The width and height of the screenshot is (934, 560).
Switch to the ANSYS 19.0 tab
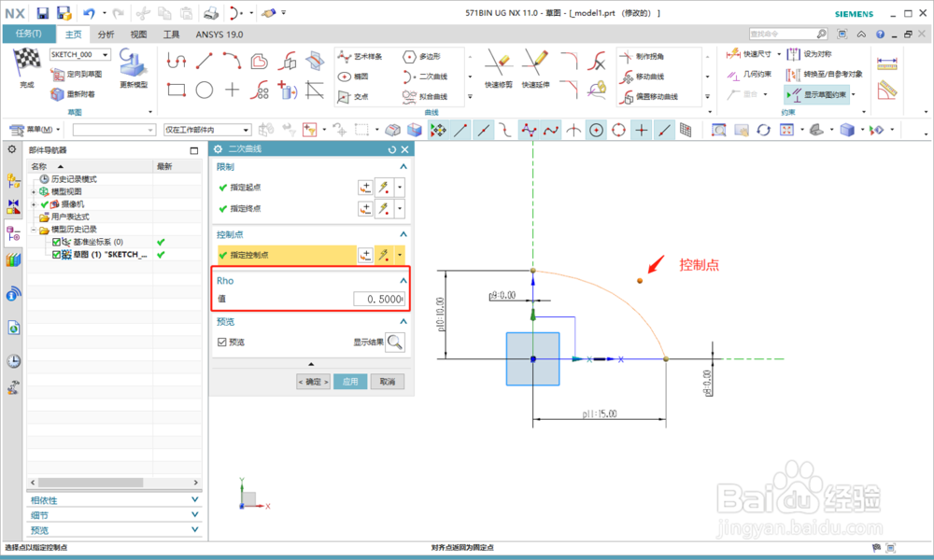[x=219, y=35]
